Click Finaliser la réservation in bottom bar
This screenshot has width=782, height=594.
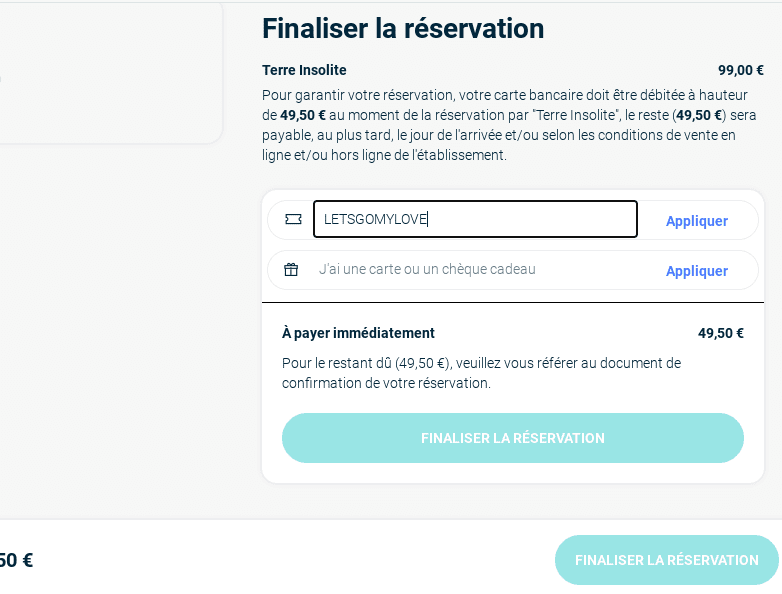click(x=666, y=560)
